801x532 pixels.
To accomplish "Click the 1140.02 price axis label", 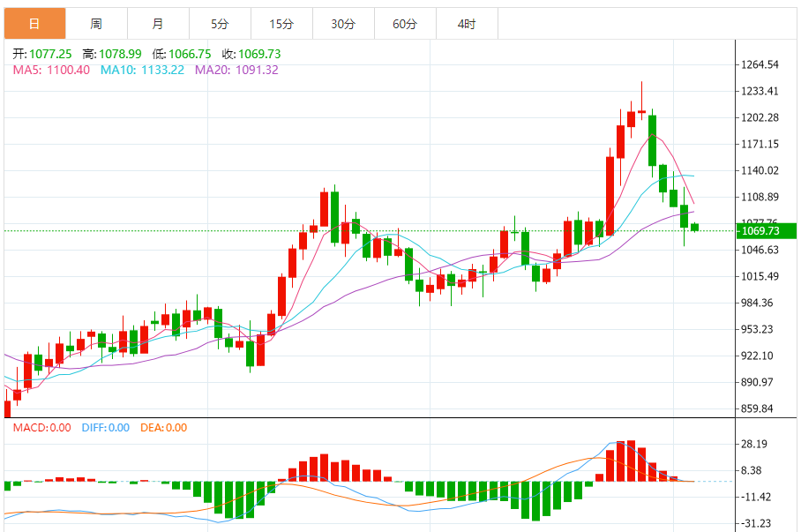I will 760,170.
